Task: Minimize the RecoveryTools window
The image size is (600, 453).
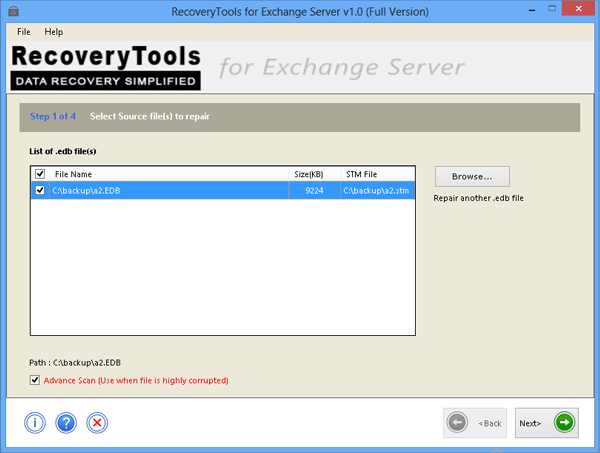Action: coord(532,10)
